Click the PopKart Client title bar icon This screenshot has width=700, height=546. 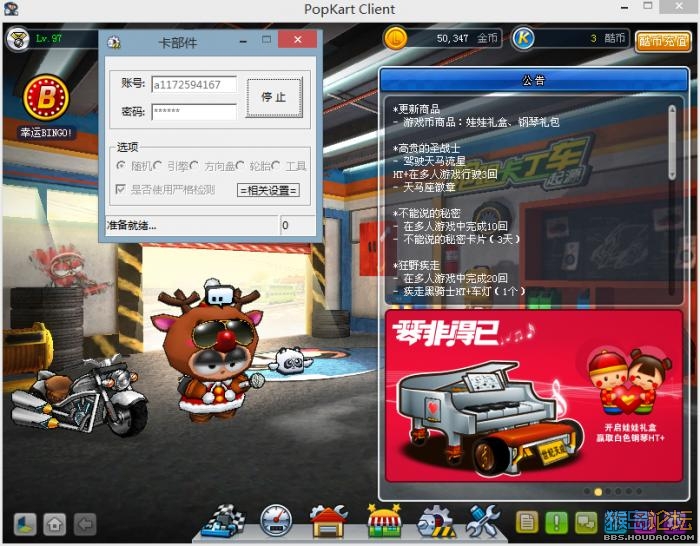pyautogui.click(x=11, y=9)
